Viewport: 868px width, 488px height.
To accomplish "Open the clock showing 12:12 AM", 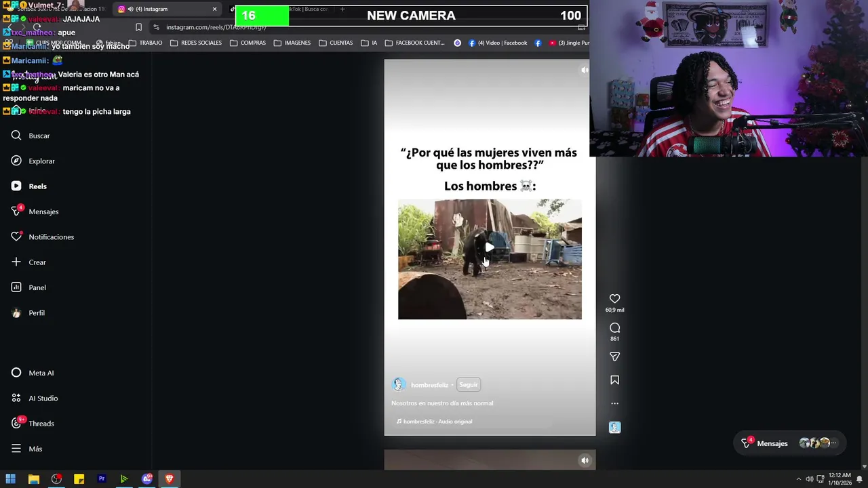I will [840, 479].
